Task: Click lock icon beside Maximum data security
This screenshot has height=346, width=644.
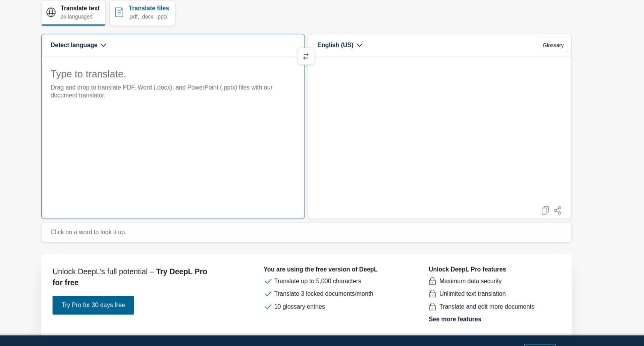Action: pos(432,281)
